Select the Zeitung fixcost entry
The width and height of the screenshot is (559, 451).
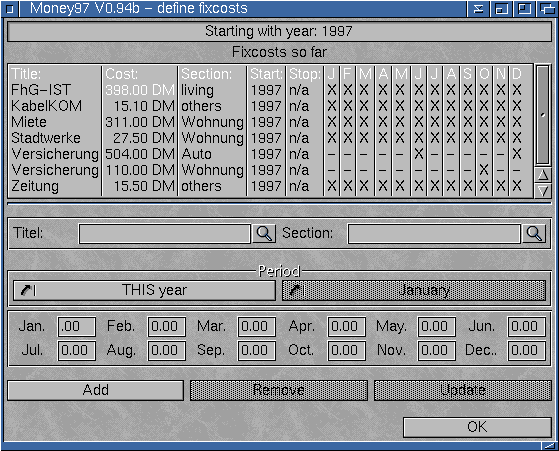pos(271,186)
